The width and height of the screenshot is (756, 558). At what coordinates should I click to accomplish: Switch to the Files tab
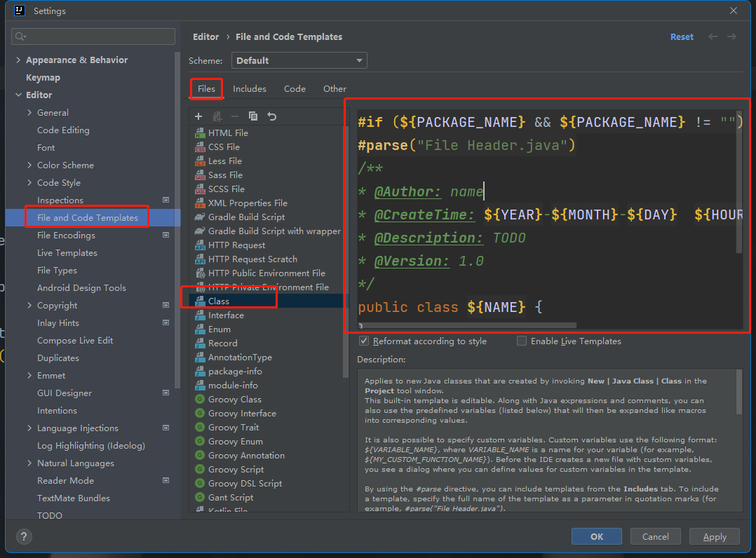coord(206,88)
